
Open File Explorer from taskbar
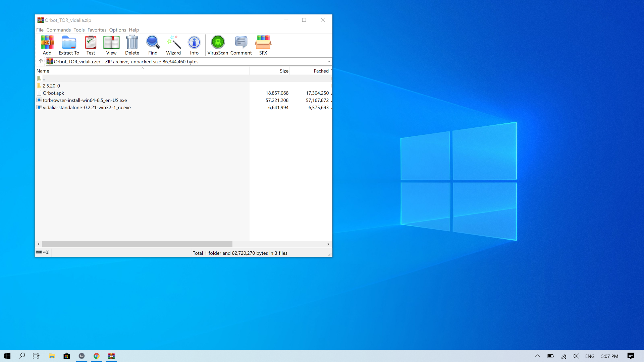pyautogui.click(x=52, y=356)
